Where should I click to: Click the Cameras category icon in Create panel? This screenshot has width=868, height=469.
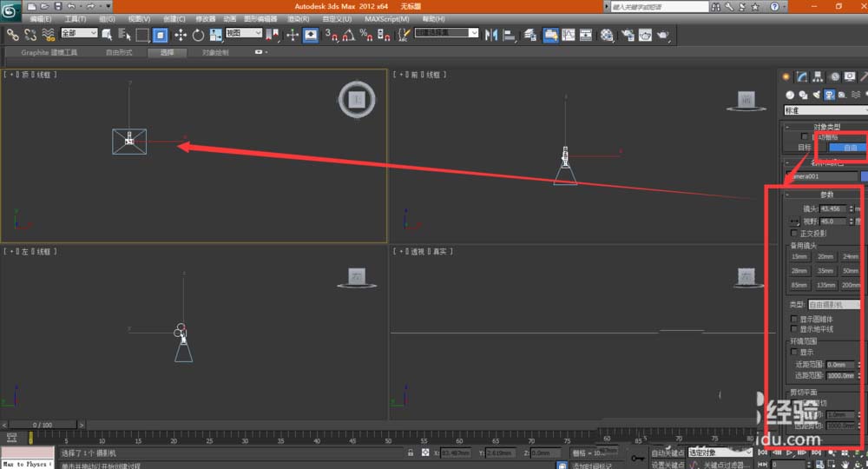pyautogui.click(x=829, y=95)
